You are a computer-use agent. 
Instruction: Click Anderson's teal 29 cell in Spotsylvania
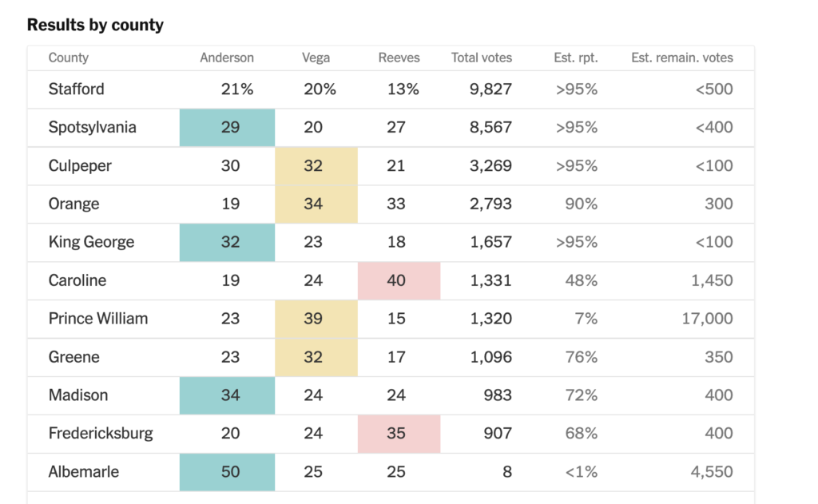click(228, 128)
